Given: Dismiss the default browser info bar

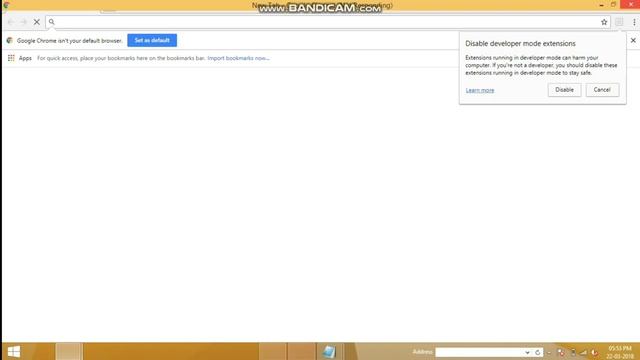Looking at the screenshot, I should point(633,40).
